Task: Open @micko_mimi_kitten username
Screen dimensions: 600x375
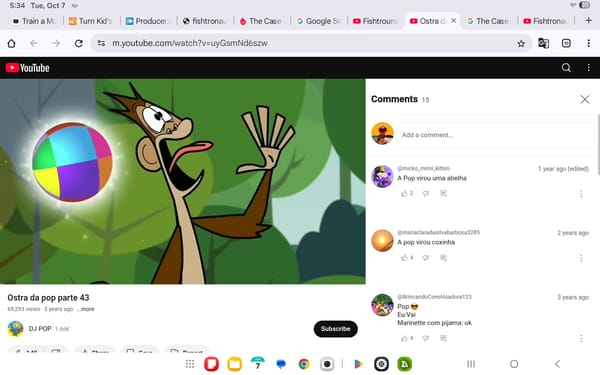Action: tap(423, 168)
